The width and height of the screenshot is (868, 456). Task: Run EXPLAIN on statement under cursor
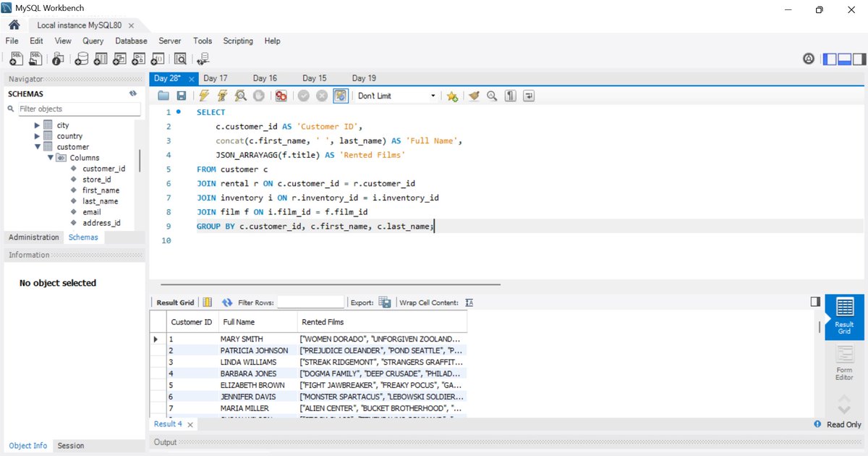tap(240, 96)
